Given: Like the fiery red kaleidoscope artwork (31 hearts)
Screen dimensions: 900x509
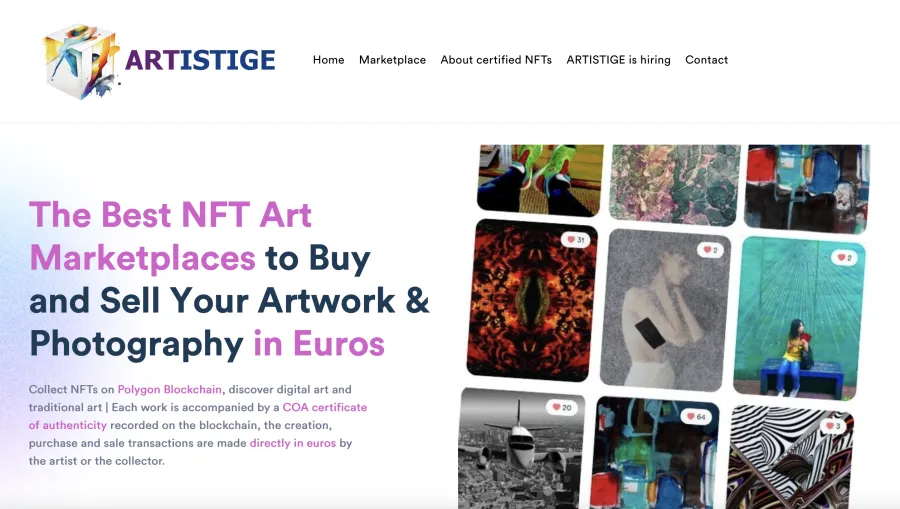Looking at the screenshot, I should point(576,239).
